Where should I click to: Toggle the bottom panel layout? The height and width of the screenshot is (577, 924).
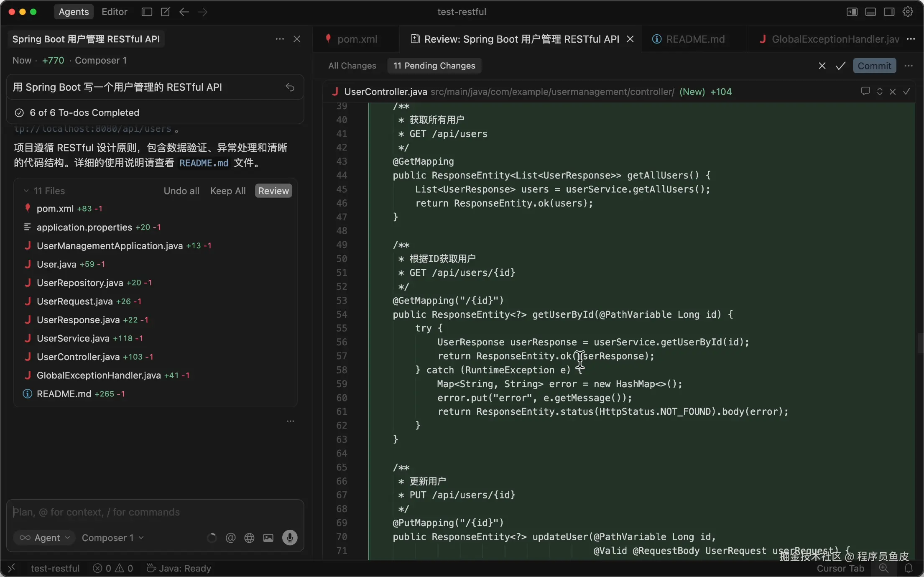pyautogui.click(x=870, y=12)
